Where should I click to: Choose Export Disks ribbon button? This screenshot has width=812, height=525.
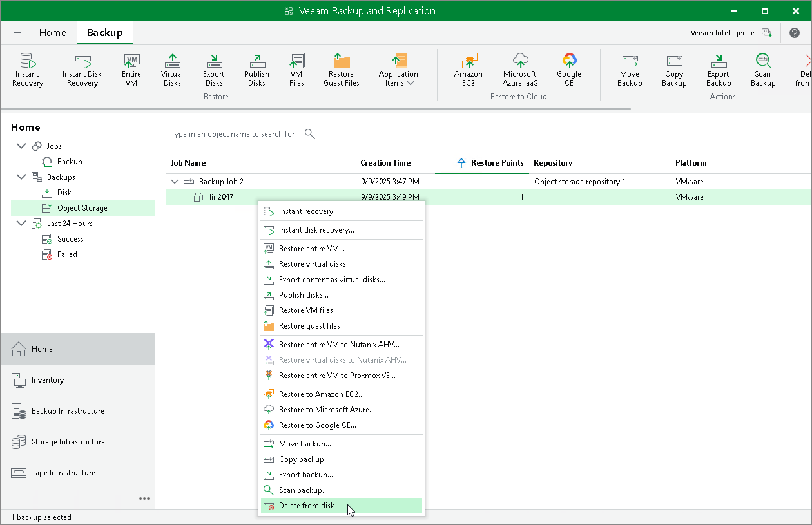(214, 70)
